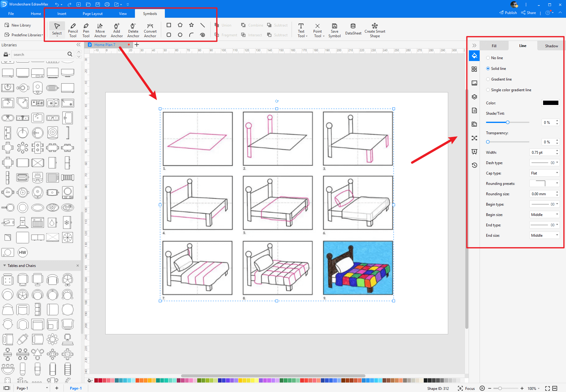Click the Add Anchor tool
This screenshot has height=392, width=566.
pos(117,30)
